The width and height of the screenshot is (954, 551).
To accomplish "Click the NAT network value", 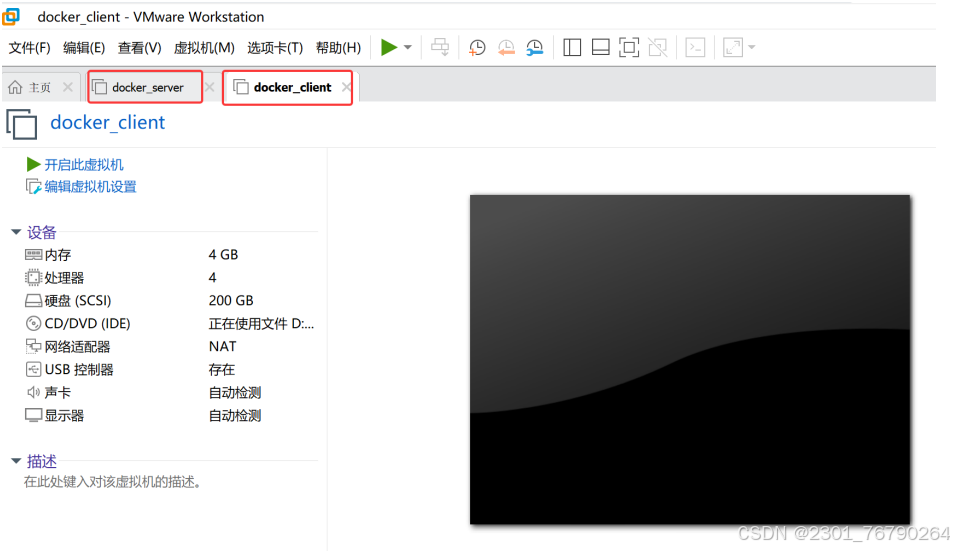I will pyautogui.click(x=222, y=347).
